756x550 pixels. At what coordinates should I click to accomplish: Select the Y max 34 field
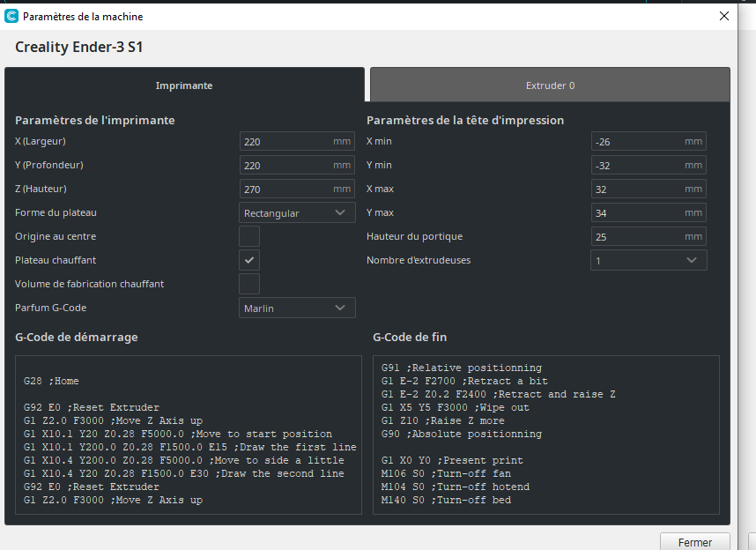[x=649, y=212]
